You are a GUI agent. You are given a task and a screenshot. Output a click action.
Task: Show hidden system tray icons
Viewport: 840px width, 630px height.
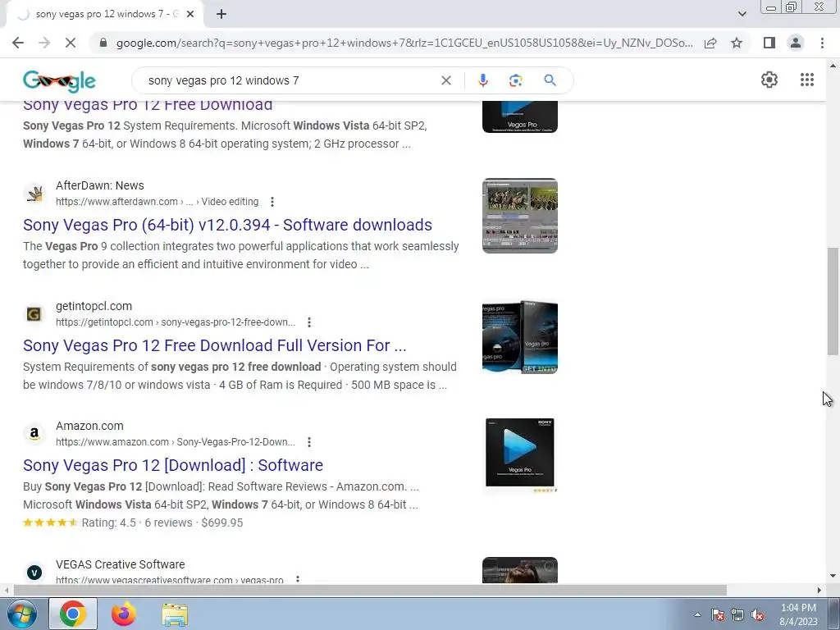point(697,615)
